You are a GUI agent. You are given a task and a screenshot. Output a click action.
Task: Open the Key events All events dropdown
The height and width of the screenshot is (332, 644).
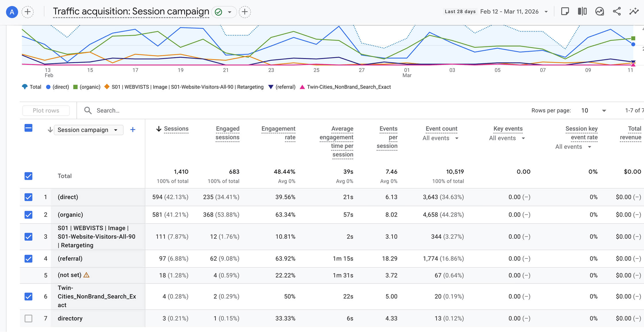(x=507, y=138)
